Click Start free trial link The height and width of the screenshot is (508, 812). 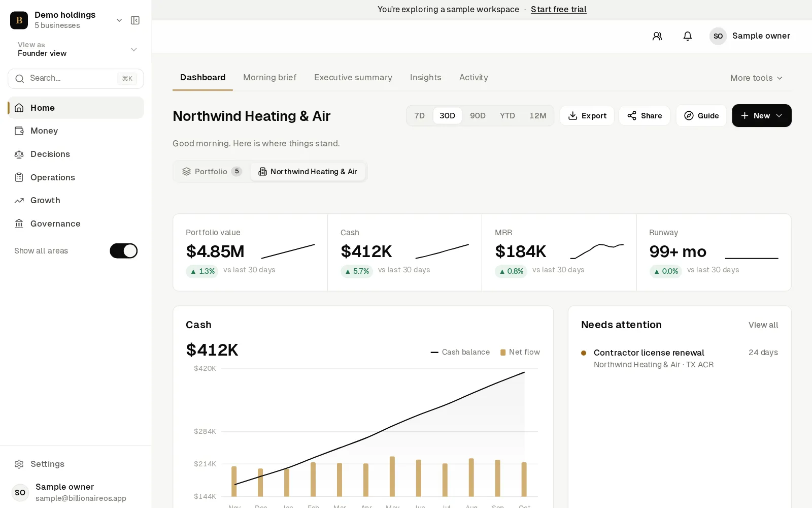tap(559, 10)
